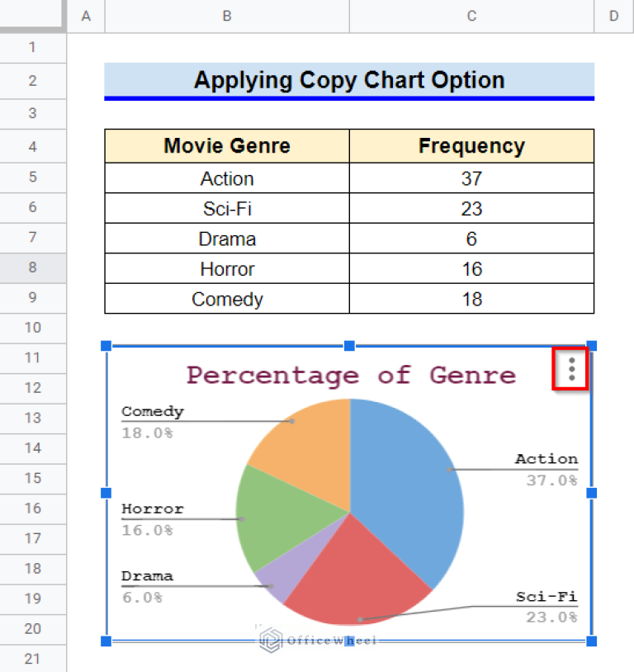Screen dimensions: 634x672
Task: Select the Frequency header cell
Action: click(x=471, y=145)
